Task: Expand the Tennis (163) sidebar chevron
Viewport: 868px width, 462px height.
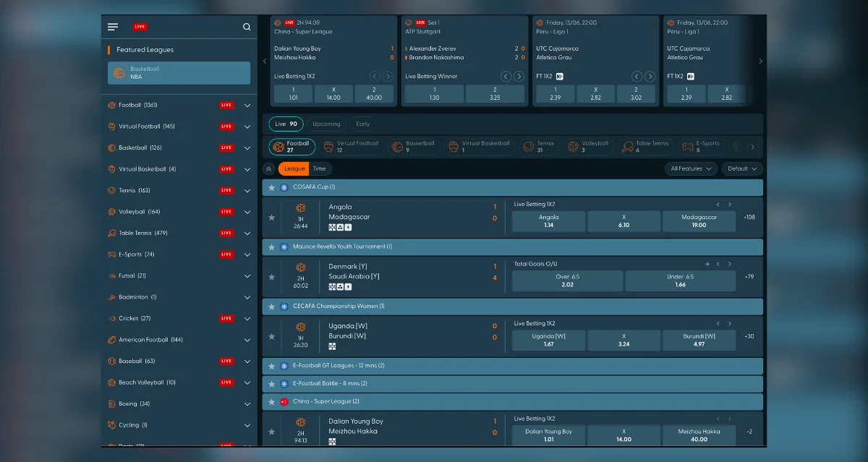Action: click(247, 191)
